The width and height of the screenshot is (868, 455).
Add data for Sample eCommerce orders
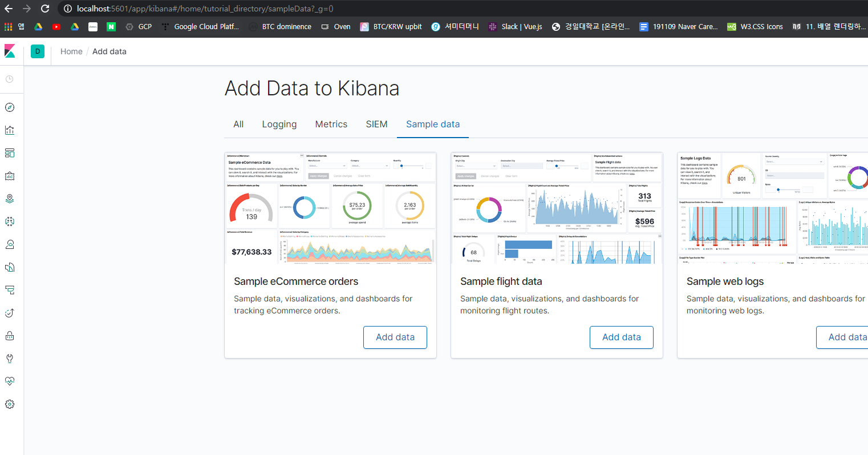click(395, 337)
